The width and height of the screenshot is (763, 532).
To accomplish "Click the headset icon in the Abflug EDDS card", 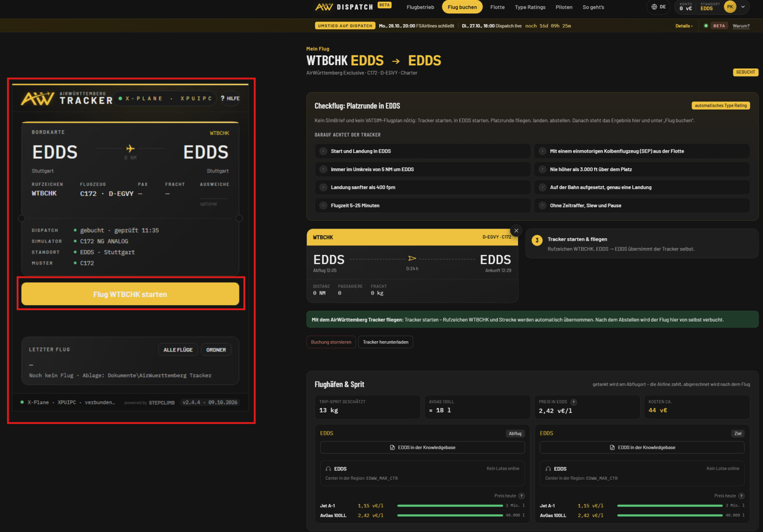I will tap(328, 469).
